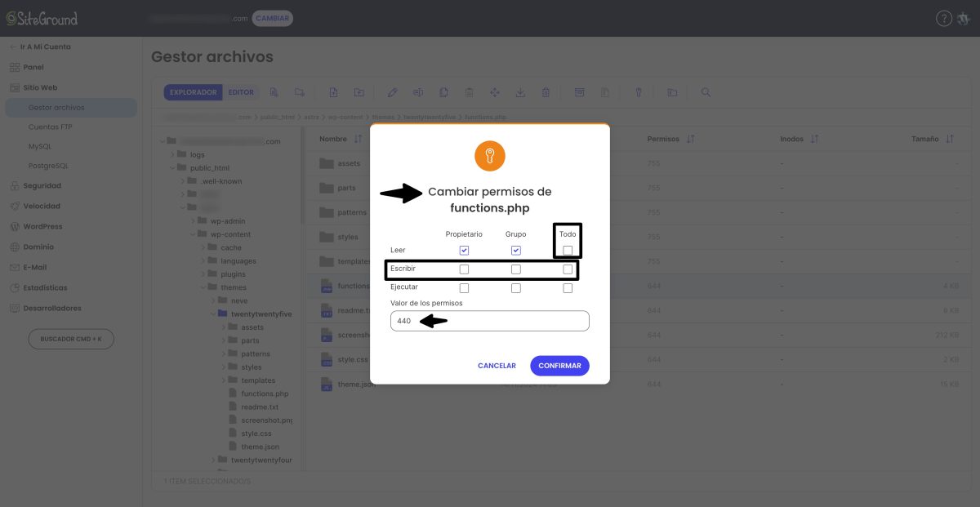The height and width of the screenshot is (507, 980).
Task: Check Leer for Todo
Action: [568, 250]
